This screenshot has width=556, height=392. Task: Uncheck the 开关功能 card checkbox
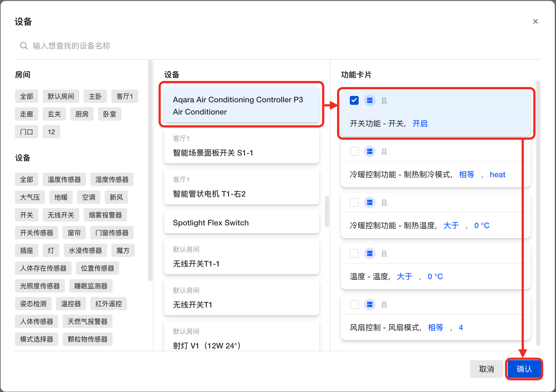[x=354, y=100]
